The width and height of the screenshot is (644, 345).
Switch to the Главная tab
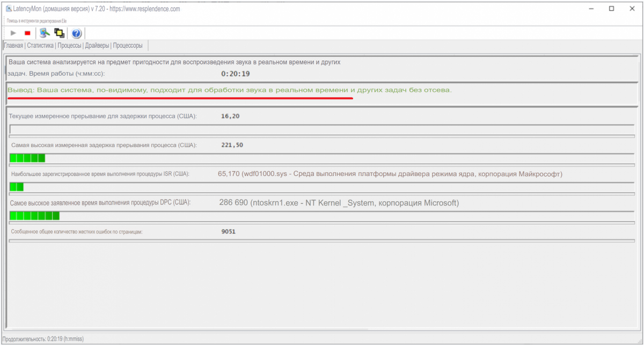(13, 46)
